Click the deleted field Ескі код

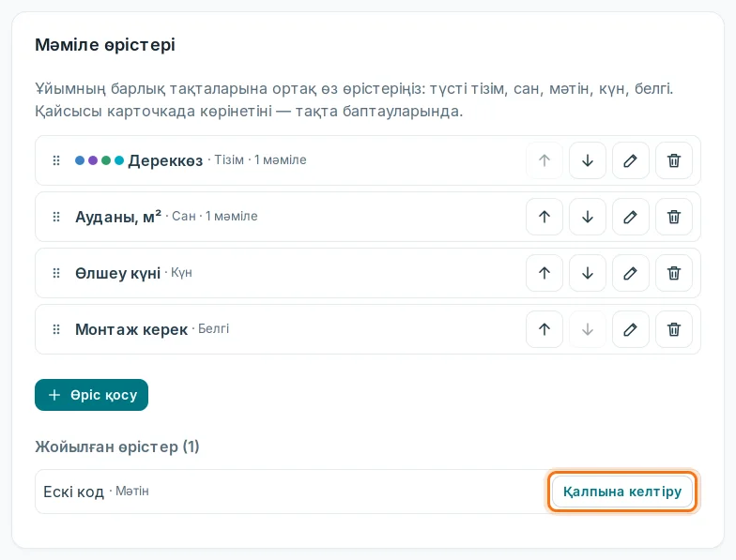tap(73, 492)
